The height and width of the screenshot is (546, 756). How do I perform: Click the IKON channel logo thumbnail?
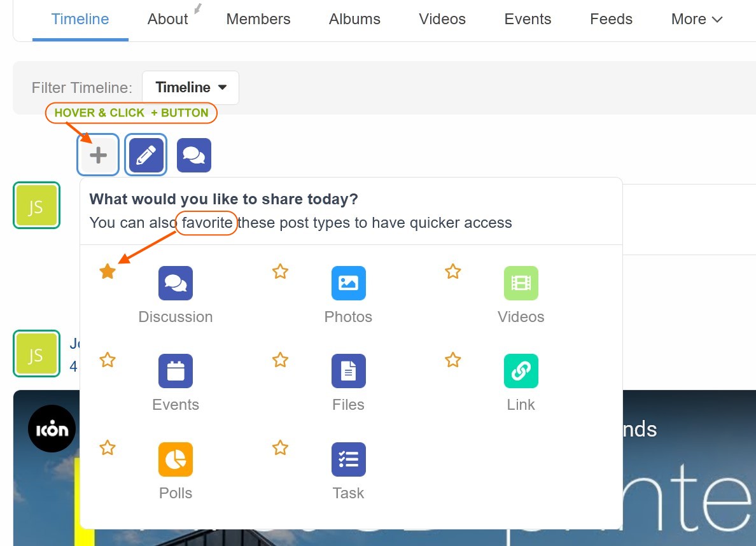coord(52,428)
